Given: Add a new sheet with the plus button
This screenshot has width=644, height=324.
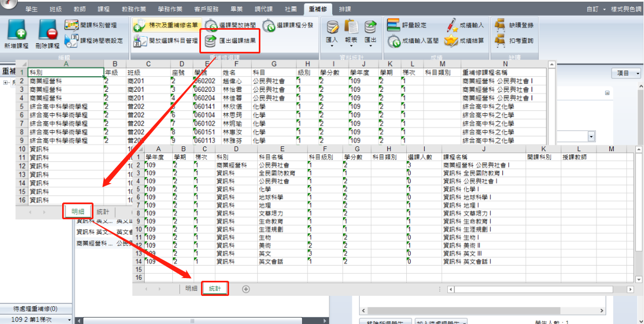Looking at the screenshot, I should click(x=246, y=289).
